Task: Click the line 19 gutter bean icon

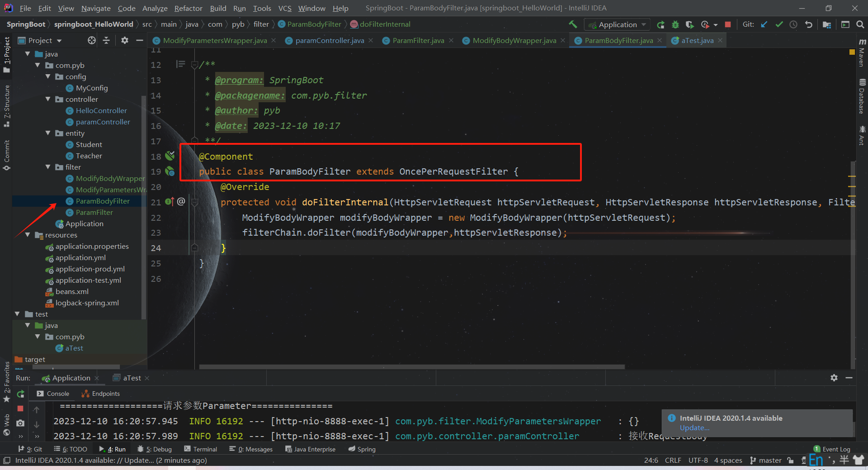Action: 170,171
